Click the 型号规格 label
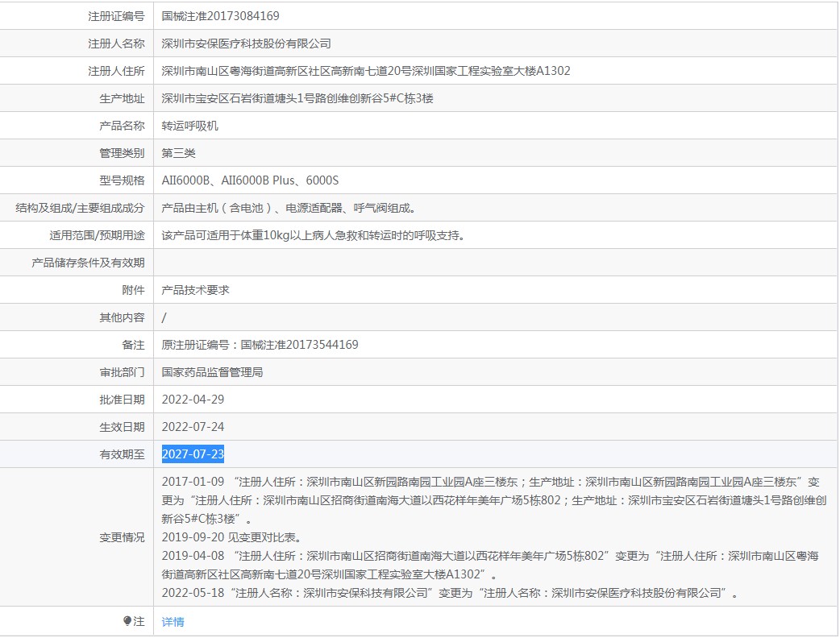The width and height of the screenshot is (840, 638). (x=122, y=180)
